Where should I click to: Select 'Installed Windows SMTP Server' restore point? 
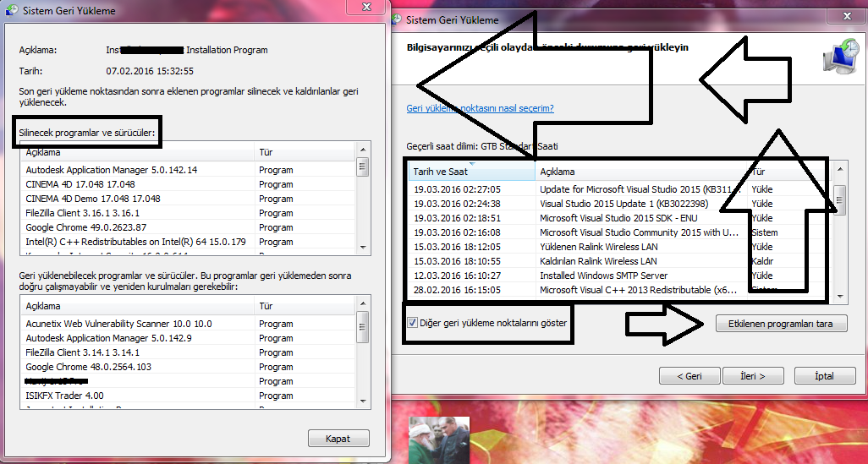[619, 276]
